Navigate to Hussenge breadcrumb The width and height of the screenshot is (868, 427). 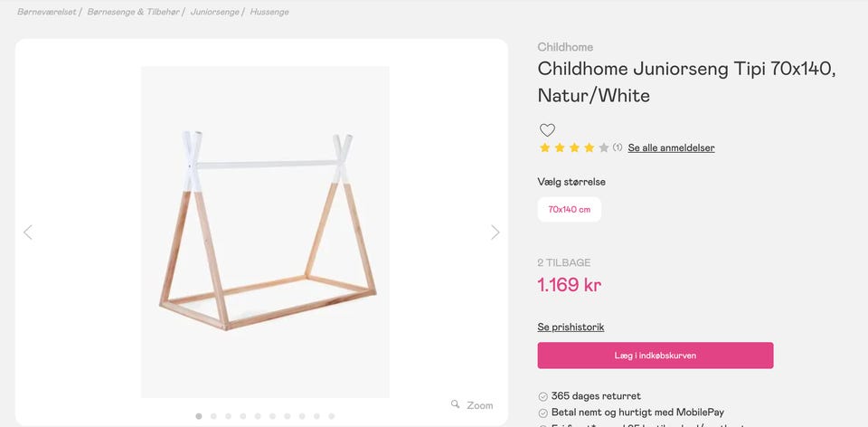(269, 12)
